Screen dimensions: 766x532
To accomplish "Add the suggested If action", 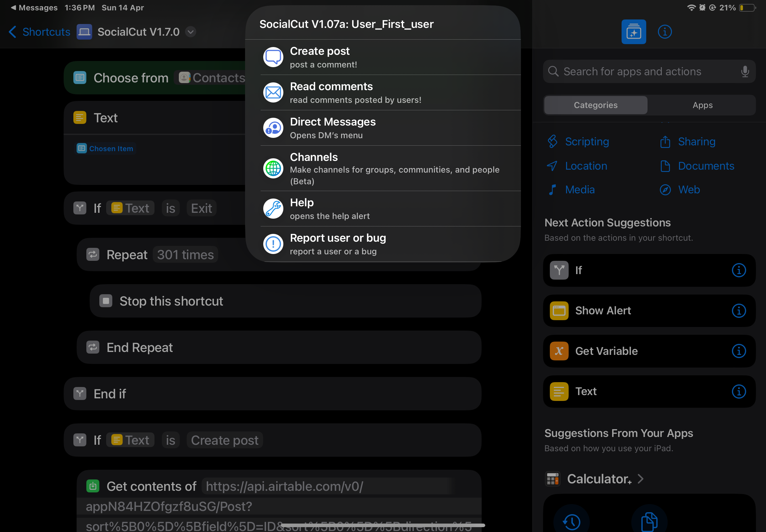I will pos(649,270).
